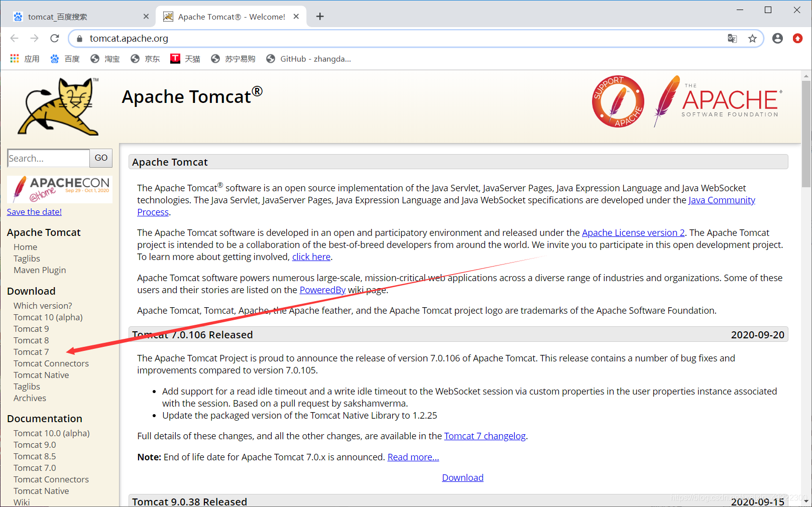Open the Tomcat 7 changelog link
This screenshot has width=812, height=507.
[x=485, y=436]
